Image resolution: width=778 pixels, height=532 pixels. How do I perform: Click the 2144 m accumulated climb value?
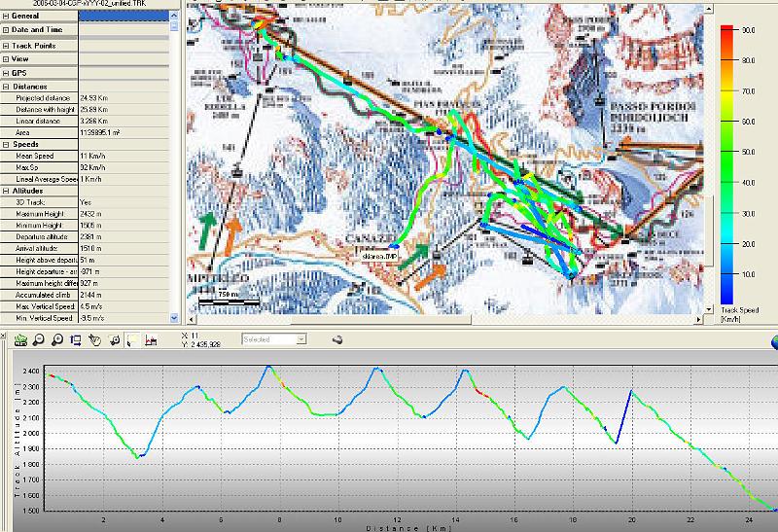tap(90, 295)
